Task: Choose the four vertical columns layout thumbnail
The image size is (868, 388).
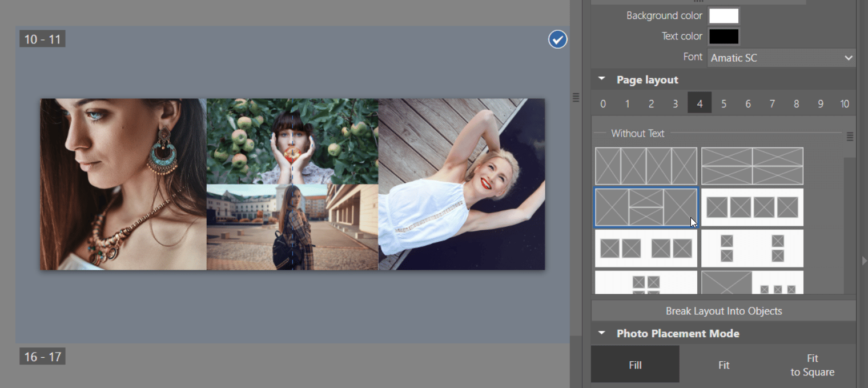Action: point(646,166)
